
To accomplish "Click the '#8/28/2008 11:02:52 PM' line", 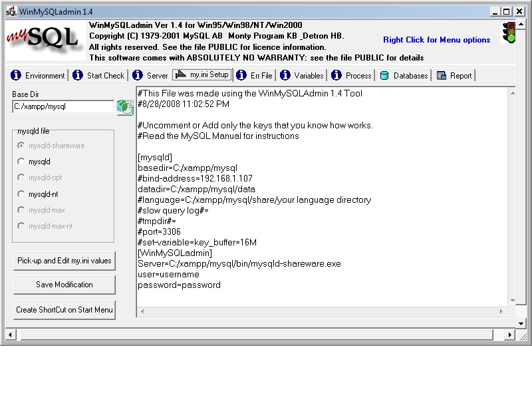I will (184, 104).
